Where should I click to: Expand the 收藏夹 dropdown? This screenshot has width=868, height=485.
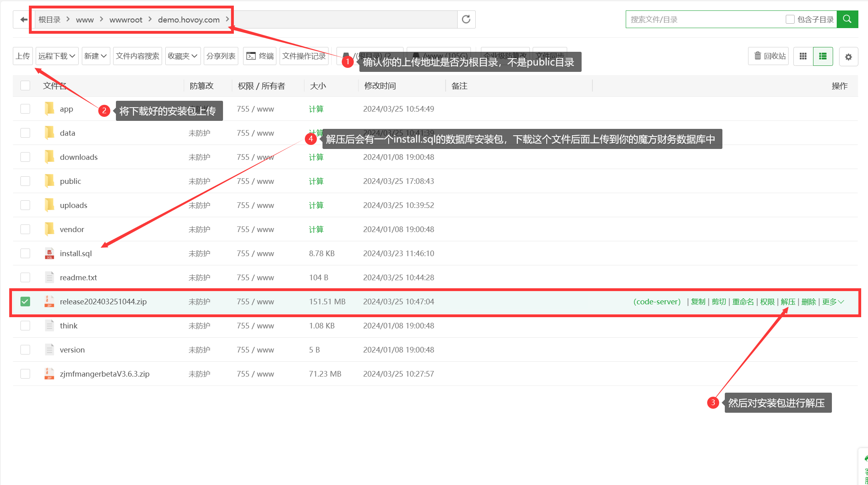(183, 56)
